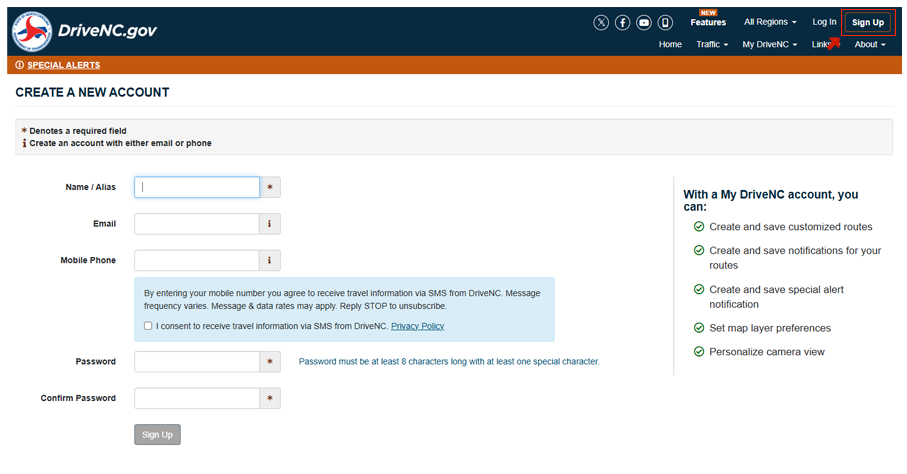
Task: Click the CREATE A NEW ACCOUNT heading
Action: tap(93, 93)
